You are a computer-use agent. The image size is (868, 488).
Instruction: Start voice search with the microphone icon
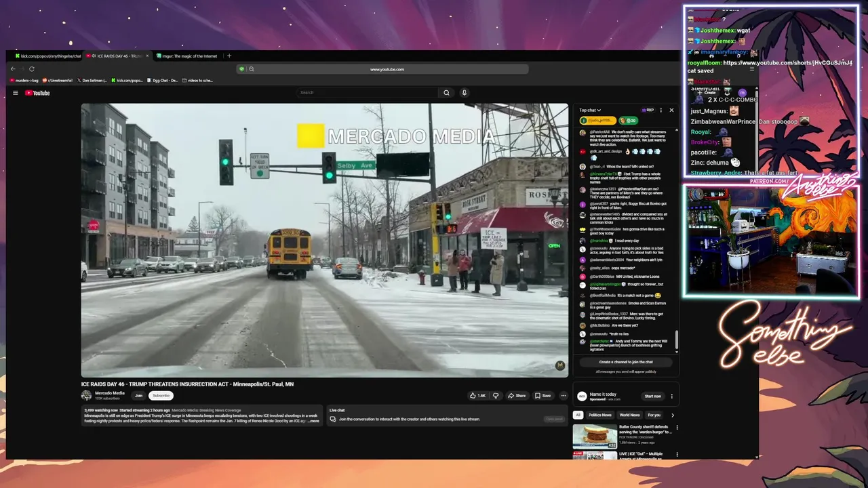(x=465, y=93)
